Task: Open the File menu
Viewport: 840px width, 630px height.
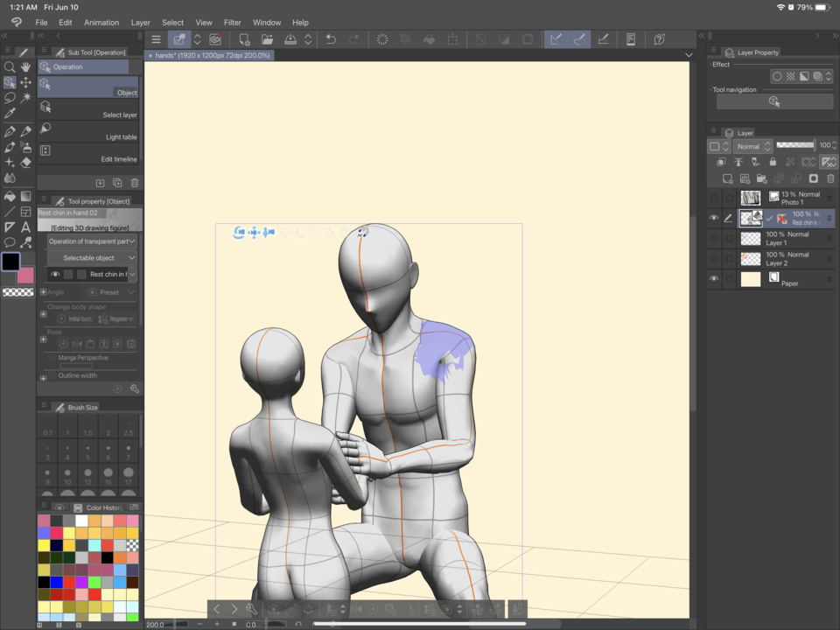Action: coord(41,23)
